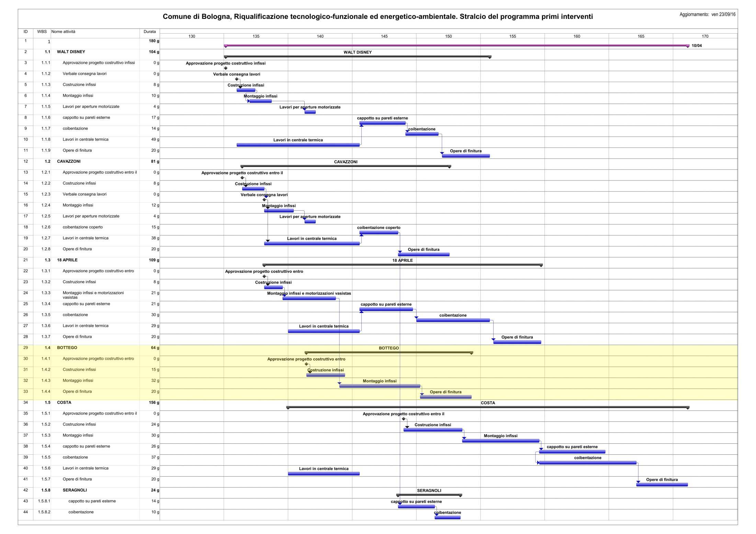
Task: Click the COSTA long summary bar
Action: click(488, 407)
